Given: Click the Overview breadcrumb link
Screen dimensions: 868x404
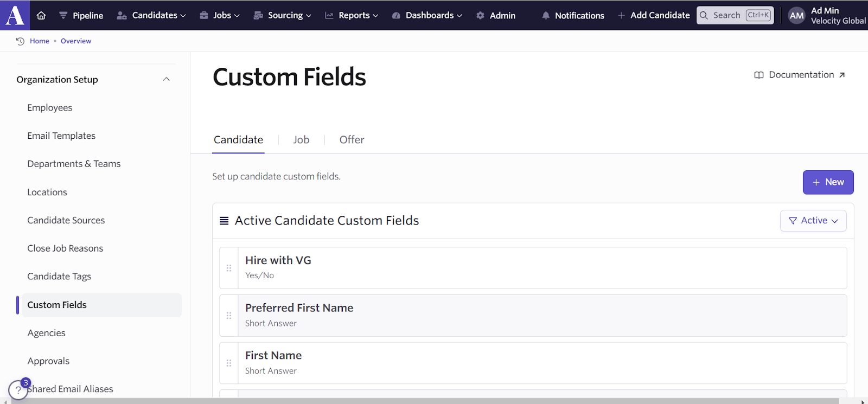Looking at the screenshot, I should click(76, 41).
